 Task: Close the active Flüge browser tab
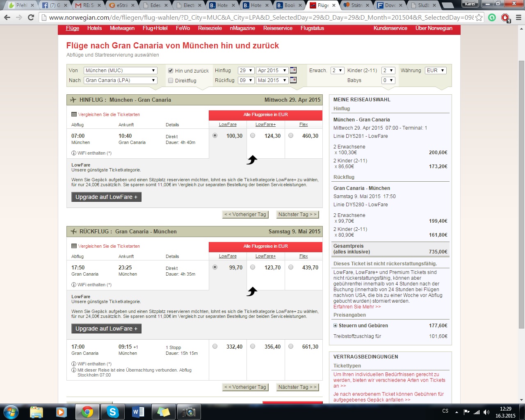point(333,5)
